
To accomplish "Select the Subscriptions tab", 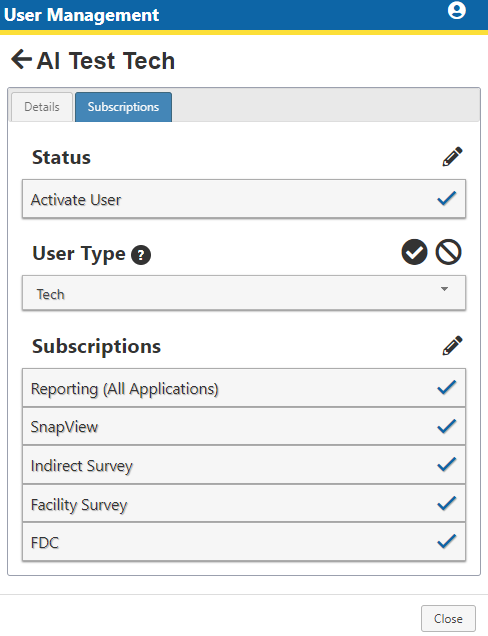I will click(123, 107).
